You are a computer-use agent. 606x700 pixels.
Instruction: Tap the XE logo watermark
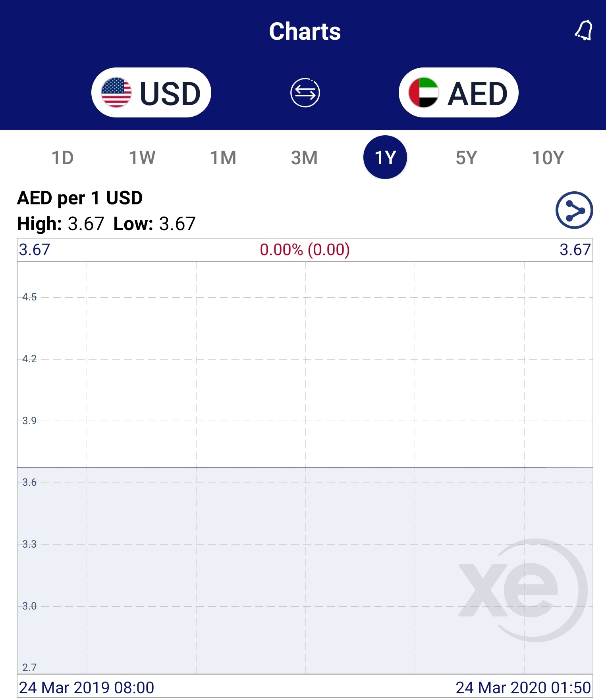click(x=523, y=590)
